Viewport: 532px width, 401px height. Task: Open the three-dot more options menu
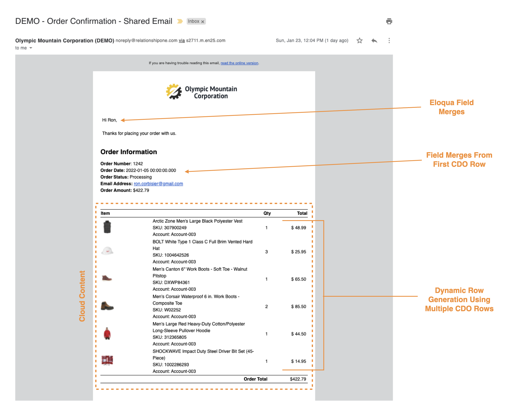[x=389, y=40]
